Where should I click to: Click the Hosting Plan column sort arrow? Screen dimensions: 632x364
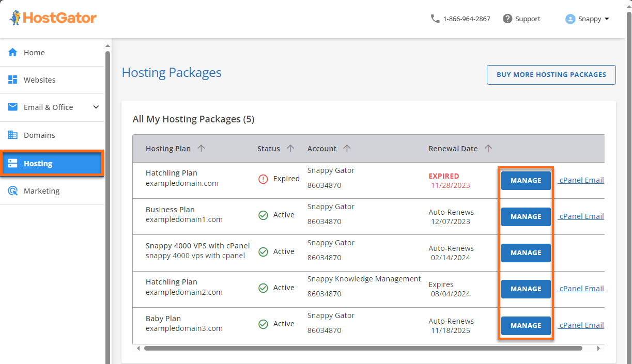[x=202, y=148]
